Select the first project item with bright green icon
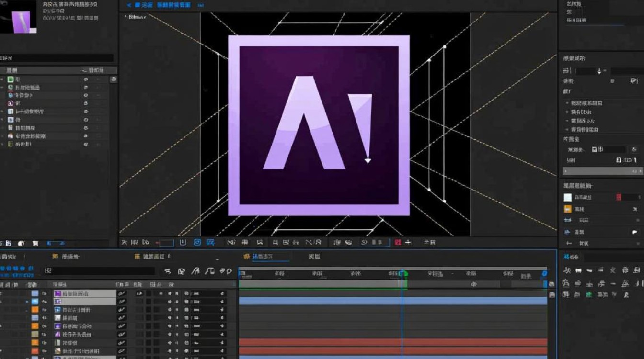 click(x=11, y=79)
